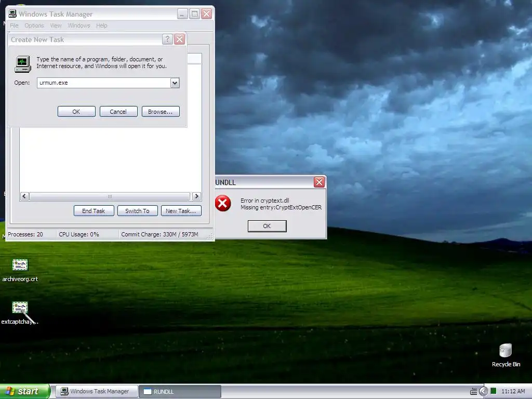Close the Create New Task dialog
The width and height of the screenshot is (532, 399).
[x=179, y=39]
